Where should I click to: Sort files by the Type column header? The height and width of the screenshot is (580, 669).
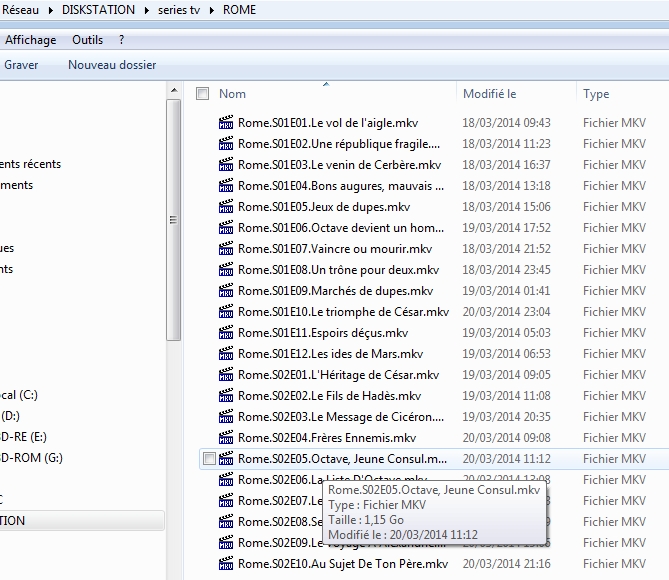pyautogui.click(x=596, y=94)
